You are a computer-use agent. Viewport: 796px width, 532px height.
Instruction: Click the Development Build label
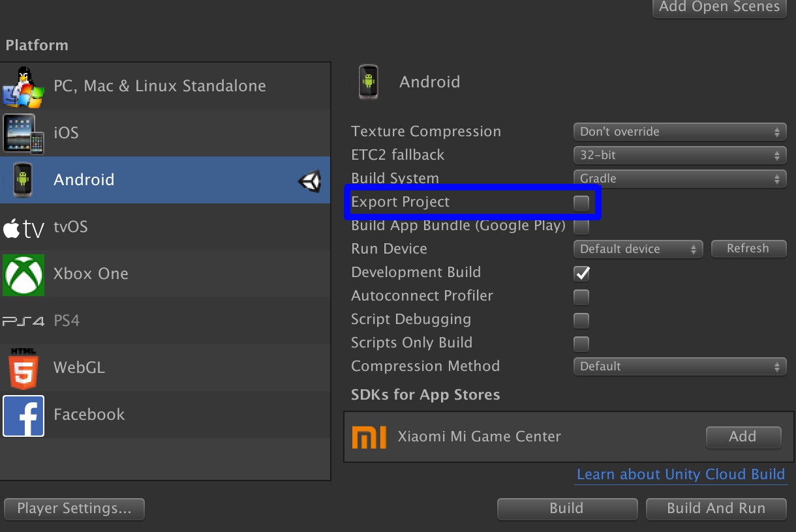416,273
